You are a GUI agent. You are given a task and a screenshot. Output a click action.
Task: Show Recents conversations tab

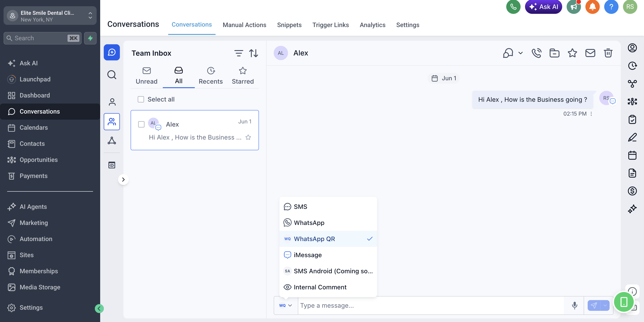(x=210, y=76)
